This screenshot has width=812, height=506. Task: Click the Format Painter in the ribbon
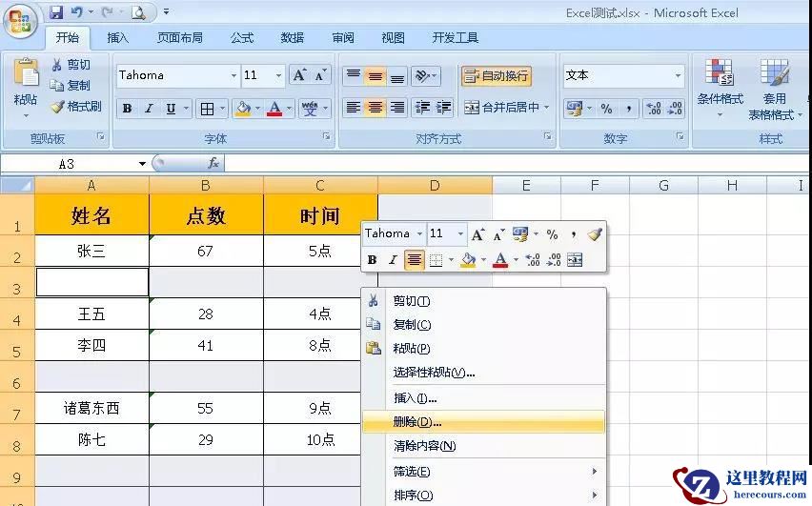coord(75,107)
